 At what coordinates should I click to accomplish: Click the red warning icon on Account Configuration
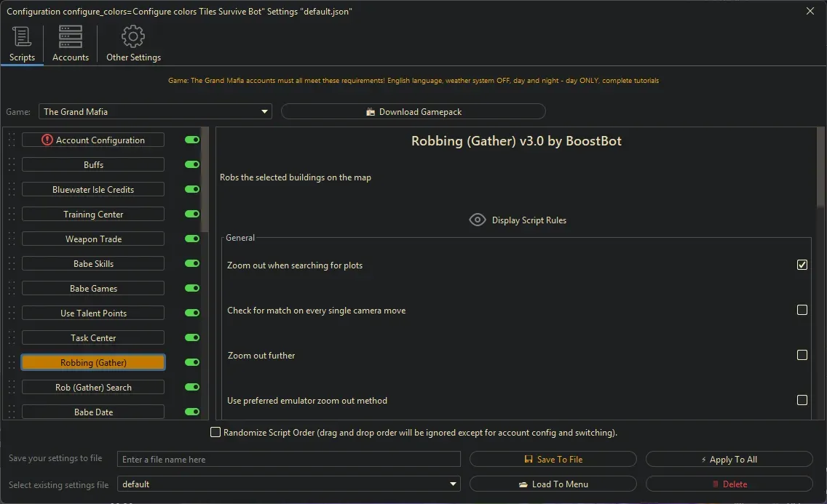tap(47, 140)
